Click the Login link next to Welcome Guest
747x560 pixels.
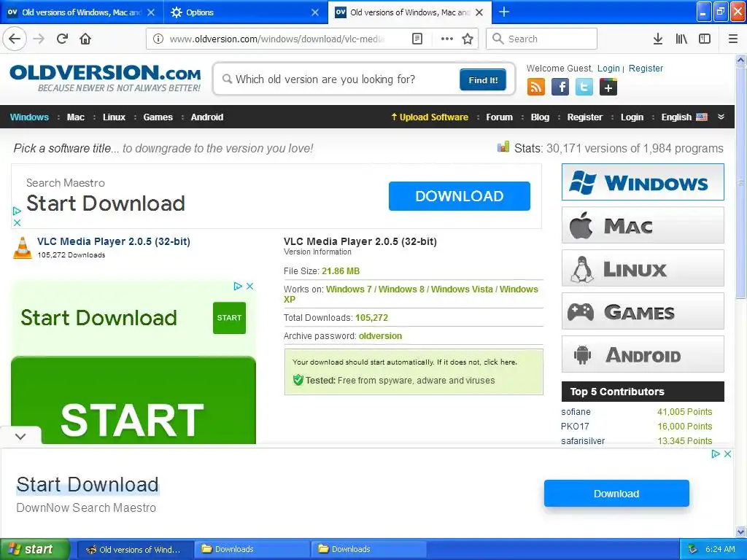(x=608, y=68)
